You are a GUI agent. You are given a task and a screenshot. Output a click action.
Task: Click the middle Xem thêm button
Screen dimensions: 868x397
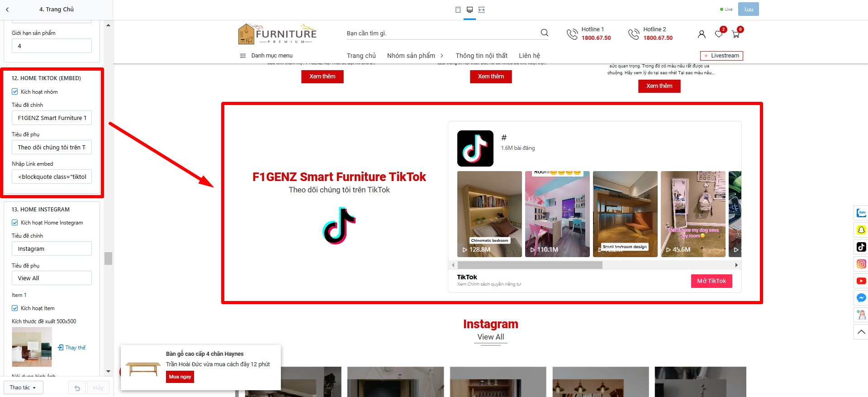tap(491, 77)
